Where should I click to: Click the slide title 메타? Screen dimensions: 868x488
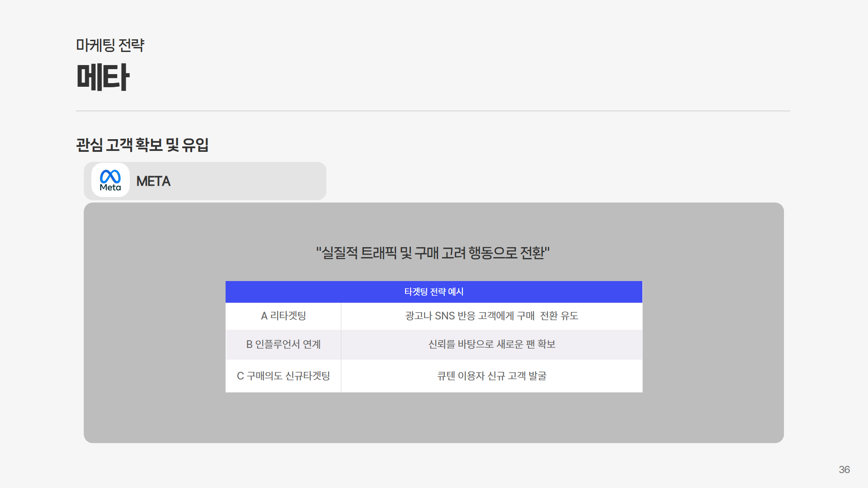coord(103,77)
